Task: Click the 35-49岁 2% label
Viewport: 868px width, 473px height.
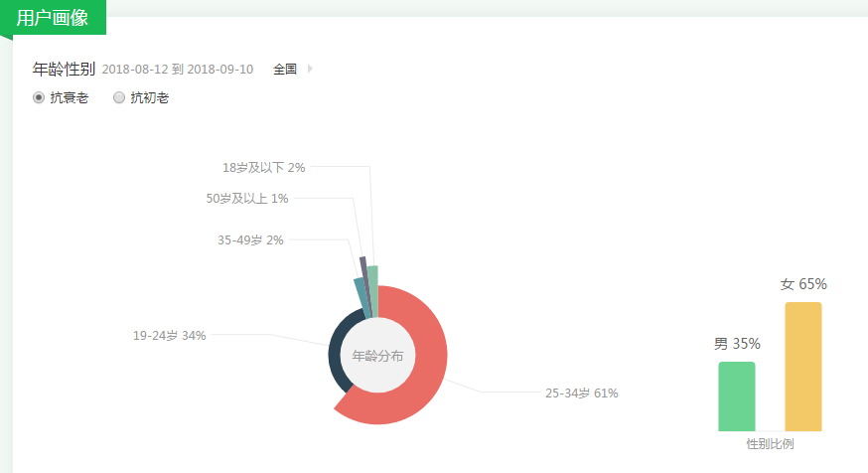Action: coord(250,240)
